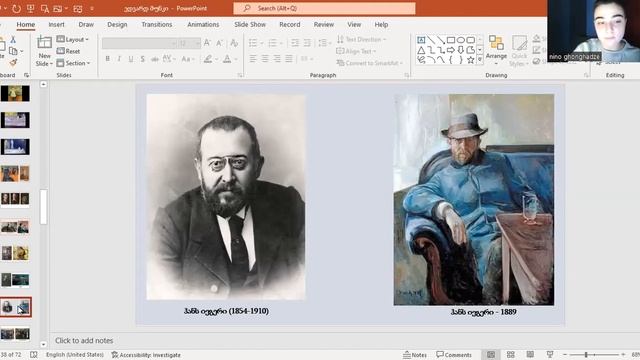Click Clear All Formatting icon
The width and height of the screenshot is (640, 360).
[x=234, y=43]
